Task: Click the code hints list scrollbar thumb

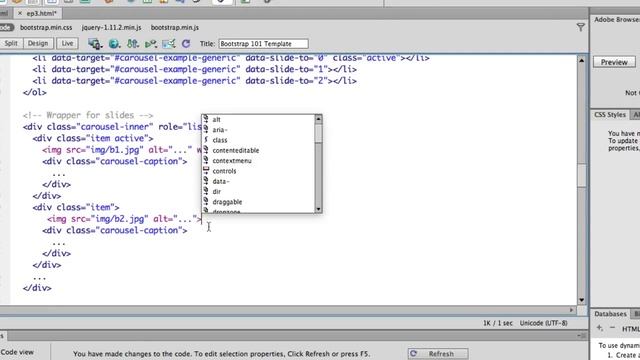Action: click(318, 133)
